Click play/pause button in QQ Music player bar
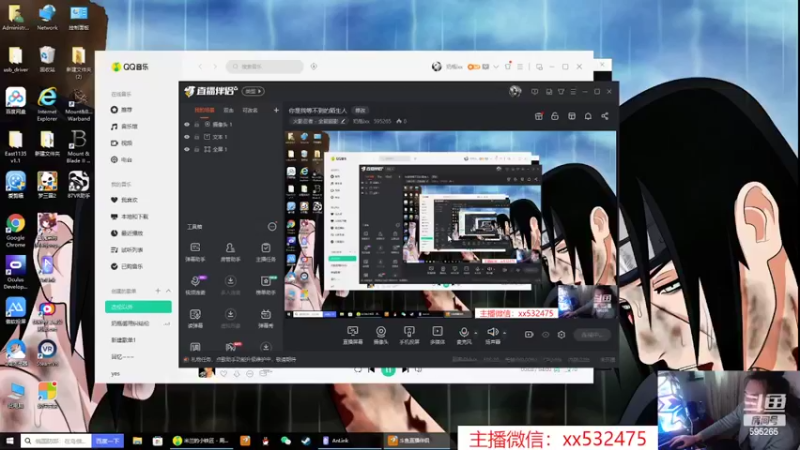The height and width of the screenshot is (450, 800). [x=388, y=370]
